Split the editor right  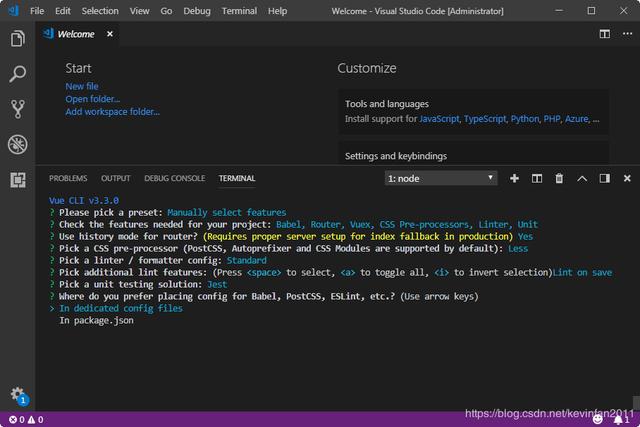pyautogui.click(x=604, y=34)
